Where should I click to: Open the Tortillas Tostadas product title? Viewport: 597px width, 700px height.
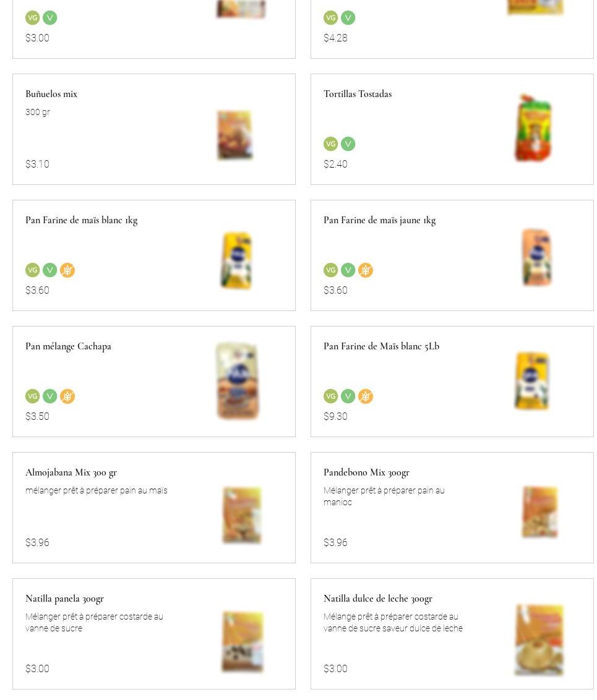click(x=358, y=94)
